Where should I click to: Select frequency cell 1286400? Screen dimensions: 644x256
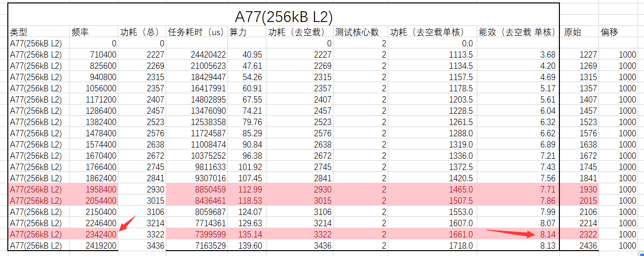(93, 111)
